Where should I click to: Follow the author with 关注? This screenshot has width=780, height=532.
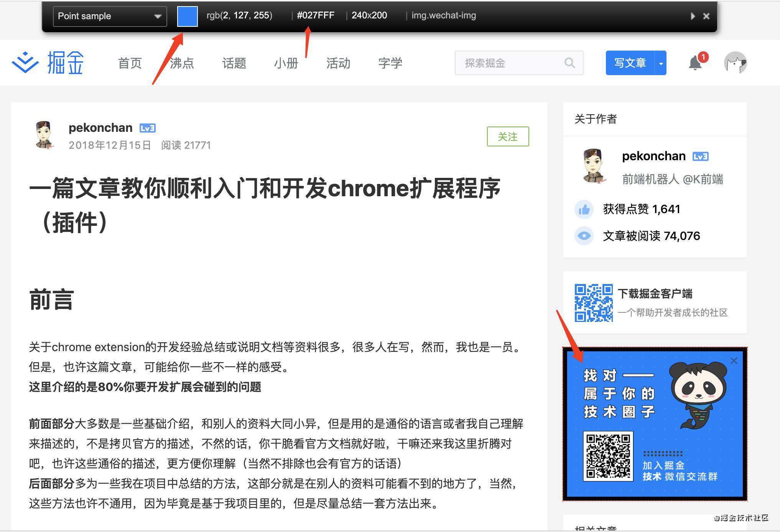508,136
